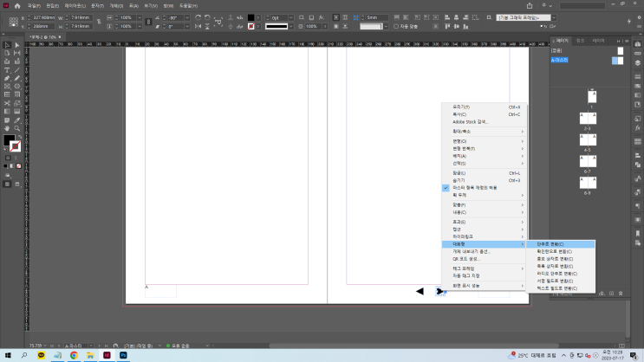This screenshot has height=362, width=644.
Task: Click the Home icon in top bar
Action: 16,5
